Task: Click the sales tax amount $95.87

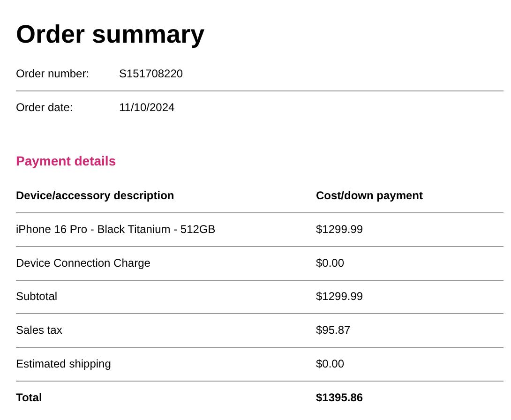Action: [x=333, y=330]
